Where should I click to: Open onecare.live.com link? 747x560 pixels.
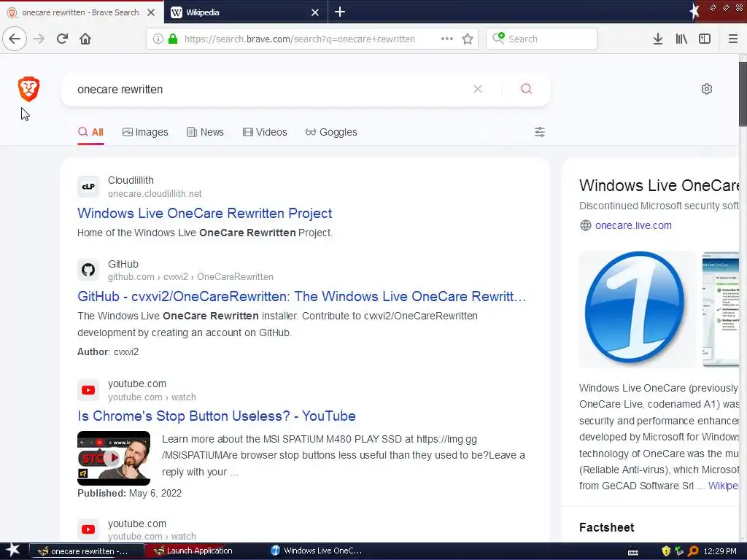(633, 225)
